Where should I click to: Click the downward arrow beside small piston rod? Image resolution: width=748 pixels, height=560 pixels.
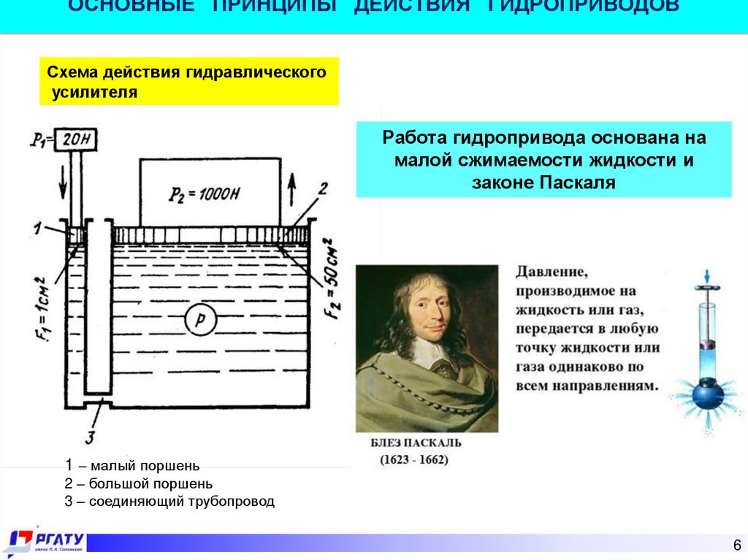pyautogui.click(x=63, y=182)
